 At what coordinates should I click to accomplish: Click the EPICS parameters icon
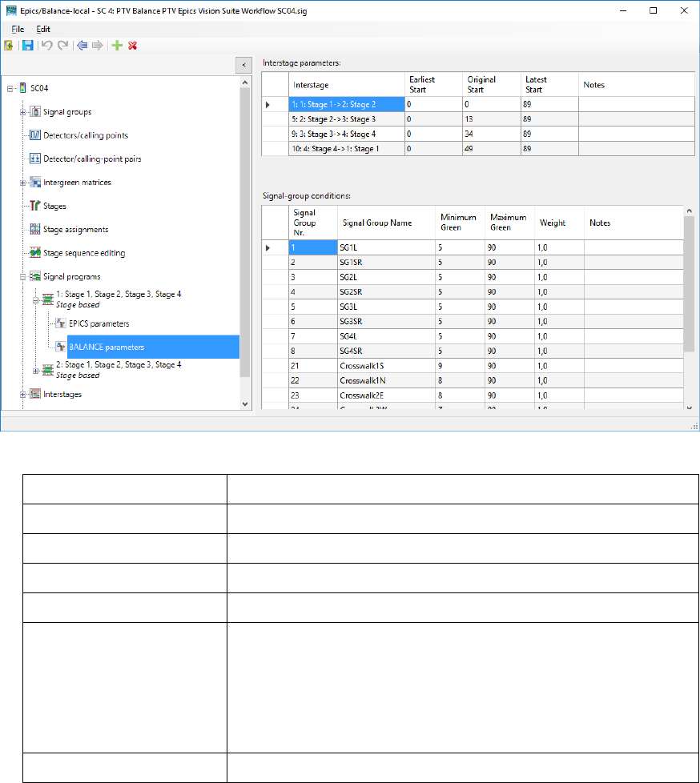[61, 323]
